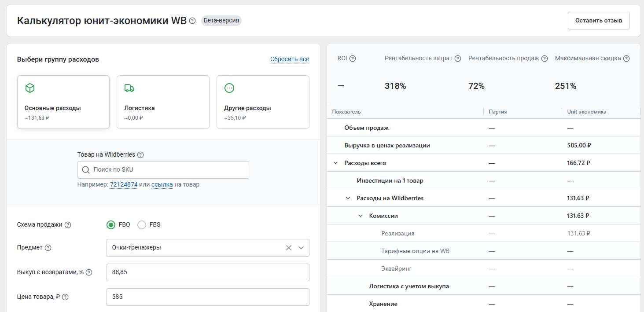Click the Сбросить все link

(290, 59)
